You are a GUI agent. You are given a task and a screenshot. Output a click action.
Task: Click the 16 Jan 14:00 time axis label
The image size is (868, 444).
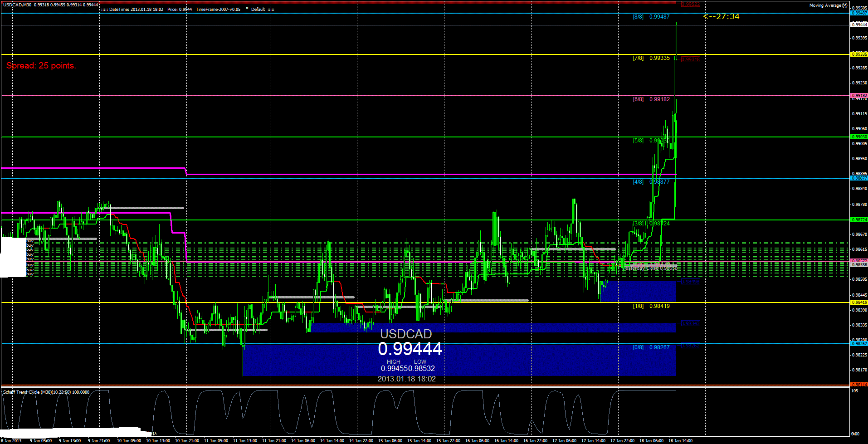506,441
